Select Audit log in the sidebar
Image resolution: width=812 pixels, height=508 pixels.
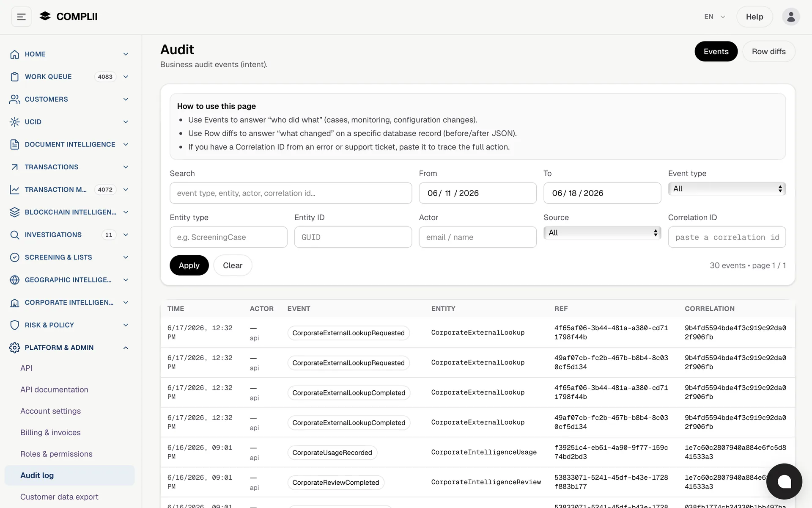(x=69, y=475)
